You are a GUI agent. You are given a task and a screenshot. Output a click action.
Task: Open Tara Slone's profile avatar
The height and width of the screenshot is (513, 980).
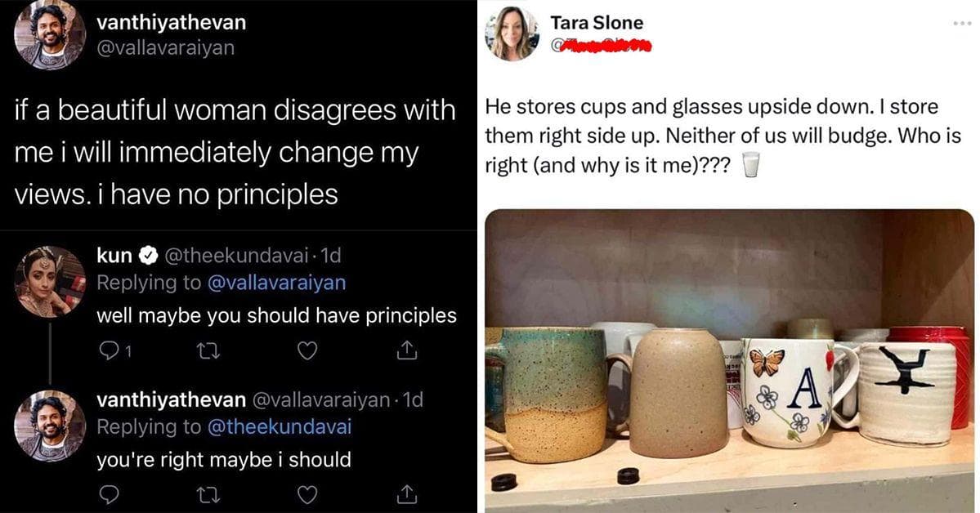pos(512,33)
